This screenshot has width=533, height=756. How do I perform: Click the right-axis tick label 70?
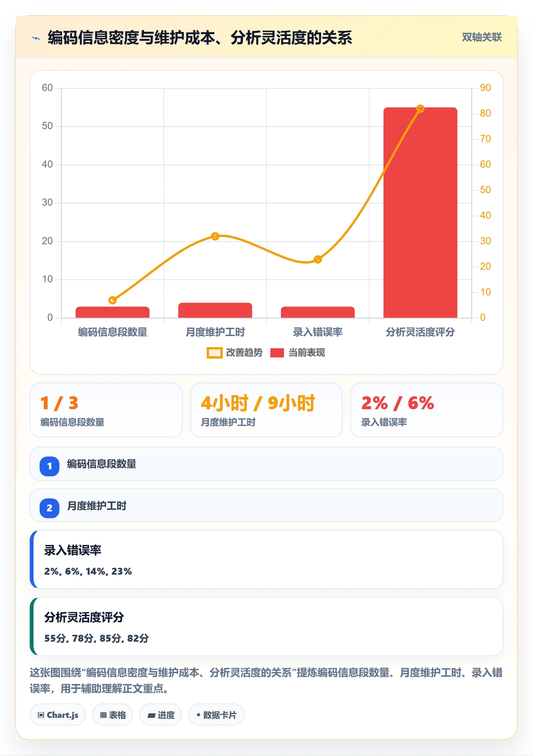[x=485, y=139]
